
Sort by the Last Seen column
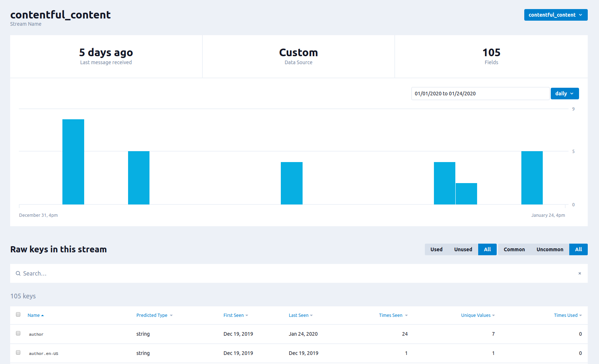coord(301,315)
